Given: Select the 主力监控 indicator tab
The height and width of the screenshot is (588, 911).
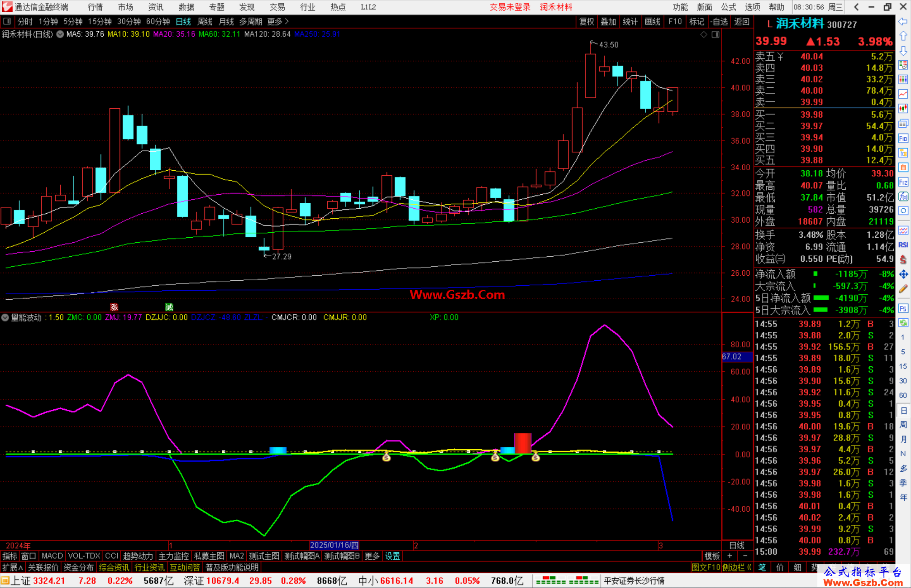Looking at the screenshot, I should (173, 556).
